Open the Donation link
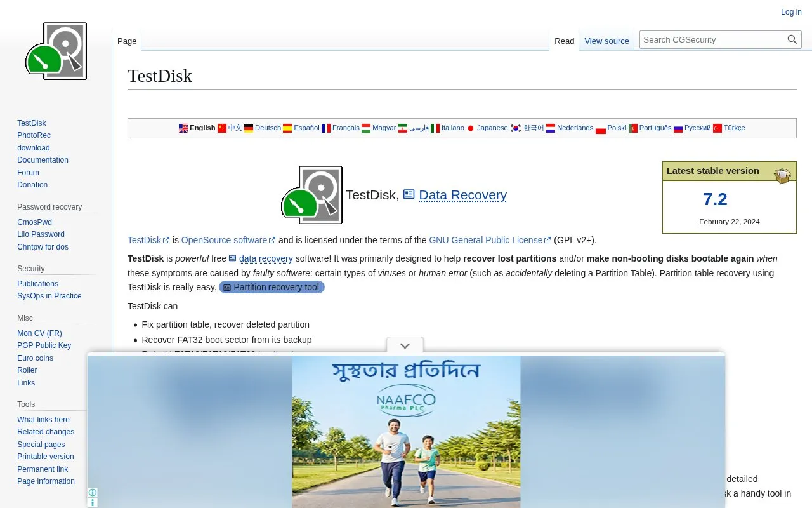The height and width of the screenshot is (508, 812). click(x=32, y=185)
